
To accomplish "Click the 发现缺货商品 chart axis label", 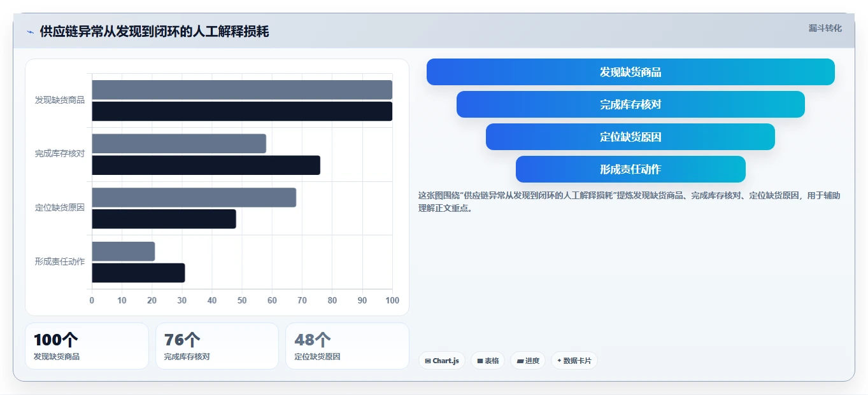I will pyautogui.click(x=60, y=100).
